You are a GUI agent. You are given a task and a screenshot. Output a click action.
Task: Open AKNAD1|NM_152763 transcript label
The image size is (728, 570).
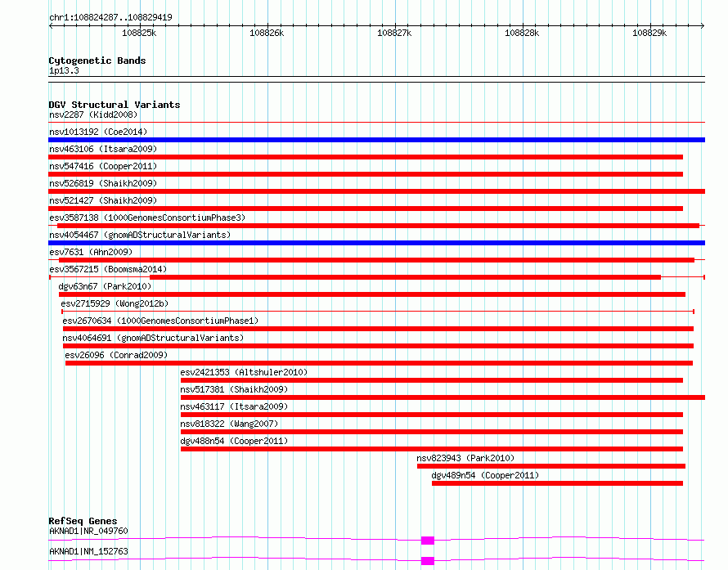(x=88, y=551)
